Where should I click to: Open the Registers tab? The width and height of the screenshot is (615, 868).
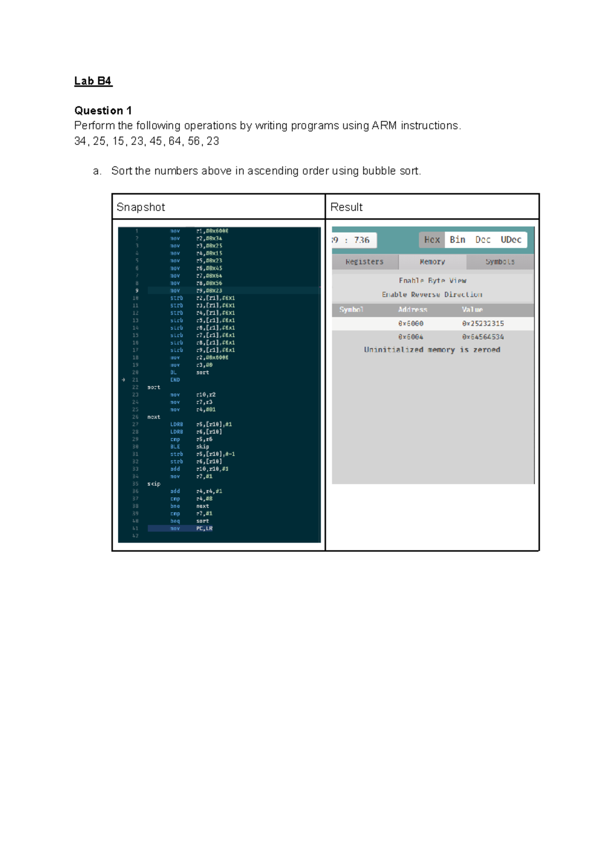[365, 262]
